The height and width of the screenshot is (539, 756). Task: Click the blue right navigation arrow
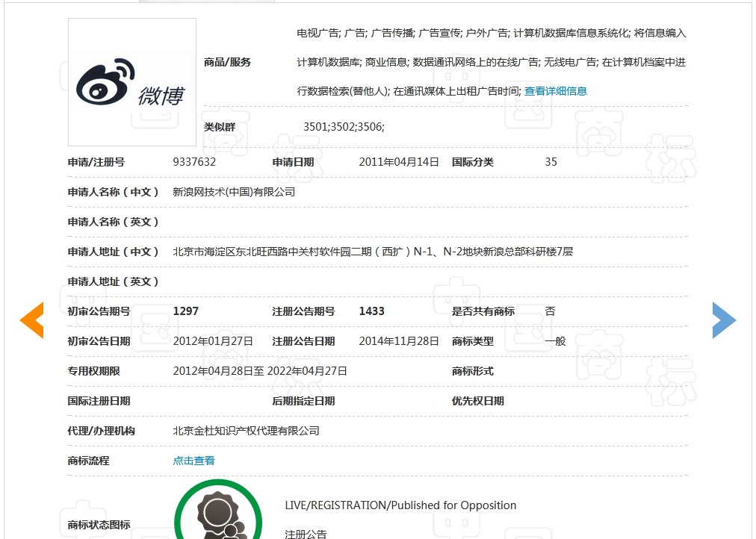coord(724,320)
